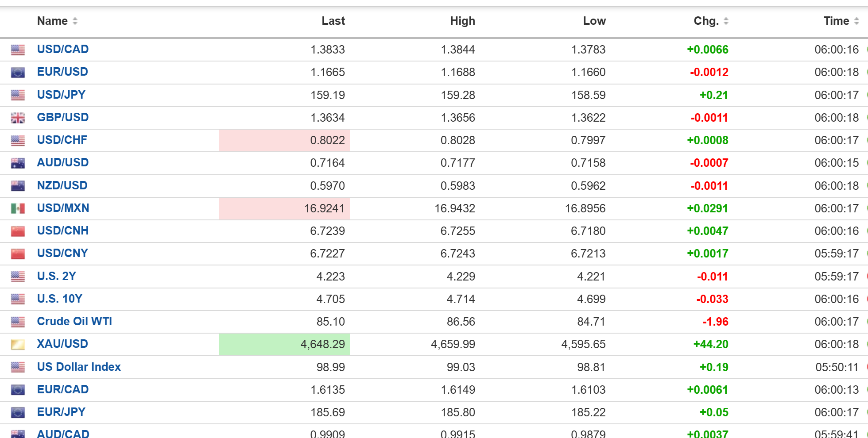Open the EUR/CAD pair link

(x=63, y=389)
